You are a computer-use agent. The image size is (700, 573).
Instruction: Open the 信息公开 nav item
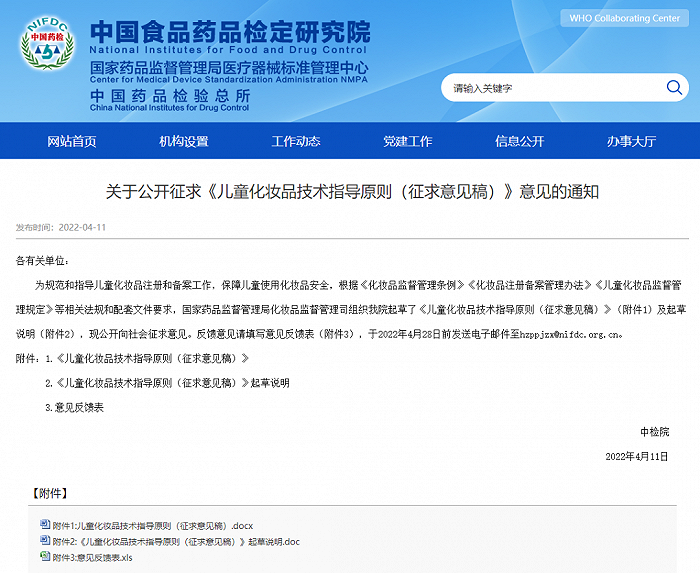pos(520,141)
